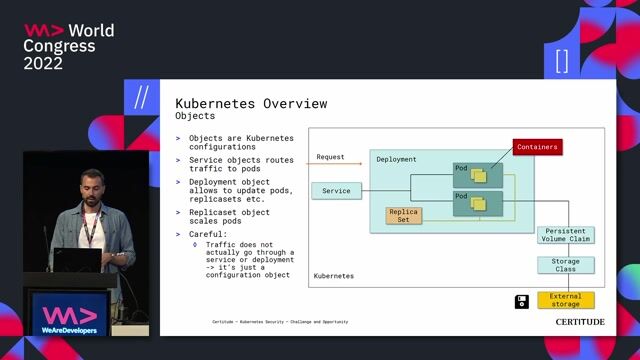
Task: Select the red Containers label box
Action: click(x=537, y=147)
